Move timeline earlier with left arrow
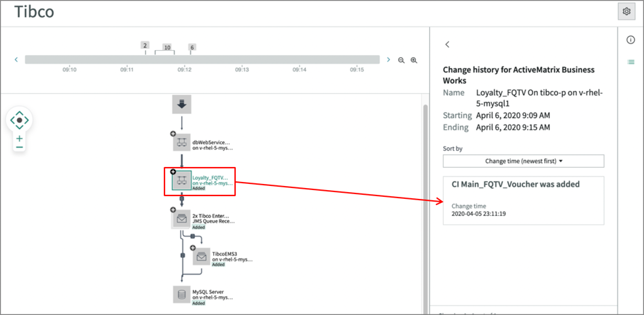Viewport: 644px width, 315px height. click(x=16, y=60)
